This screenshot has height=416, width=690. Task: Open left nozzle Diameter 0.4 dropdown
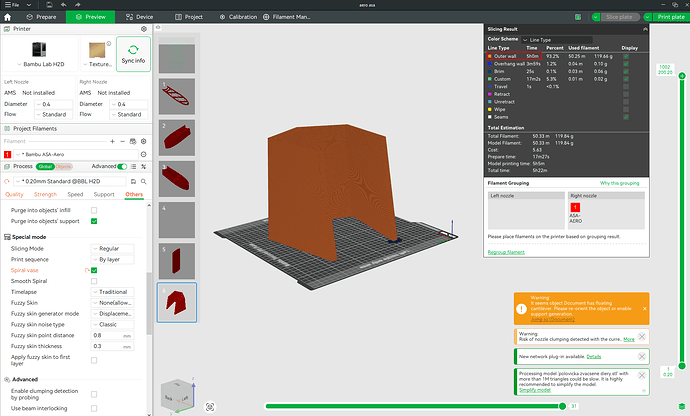click(x=54, y=104)
